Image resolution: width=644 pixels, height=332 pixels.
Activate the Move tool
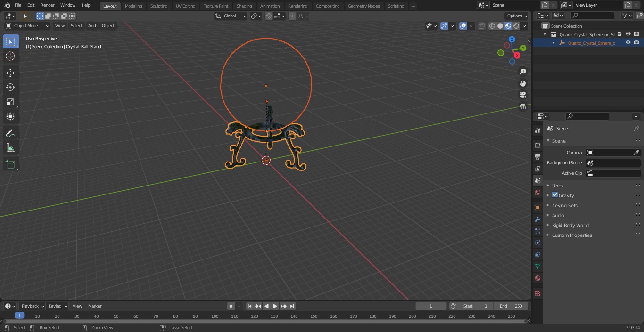tap(10, 73)
